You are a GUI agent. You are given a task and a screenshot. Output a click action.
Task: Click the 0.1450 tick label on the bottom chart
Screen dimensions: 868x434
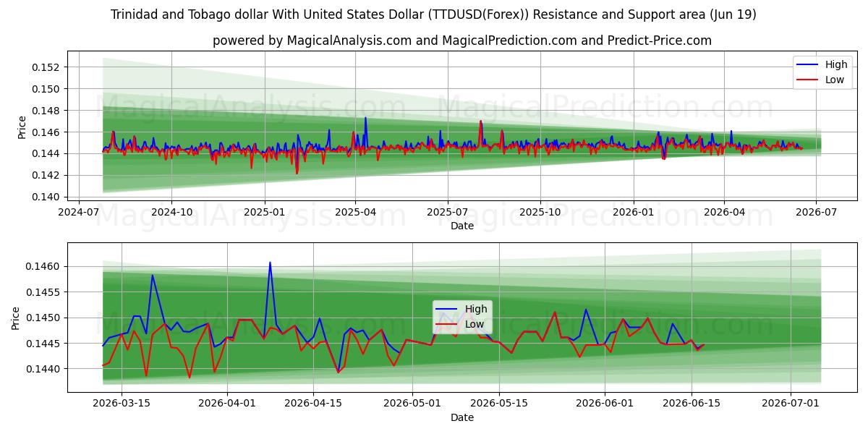(x=43, y=318)
